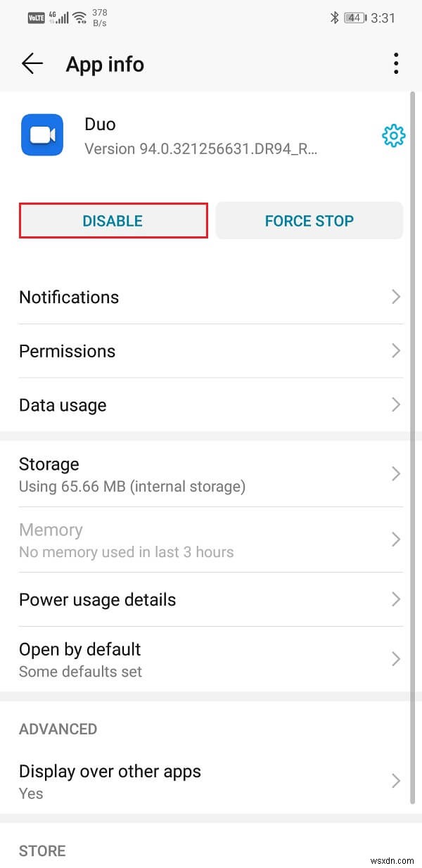Tap Disable to disable Duo
This screenshot has width=422, height=868.
[x=113, y=220]
